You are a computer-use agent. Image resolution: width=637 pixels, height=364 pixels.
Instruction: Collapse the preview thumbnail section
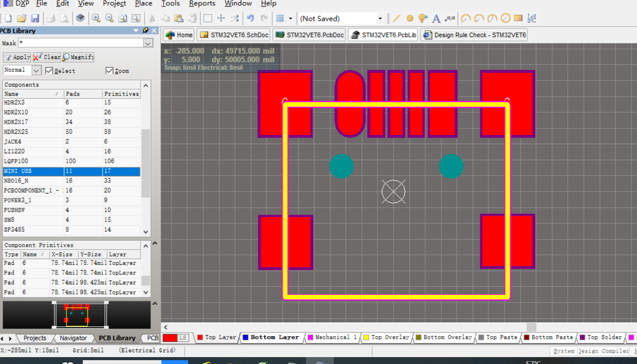(155, 303)
